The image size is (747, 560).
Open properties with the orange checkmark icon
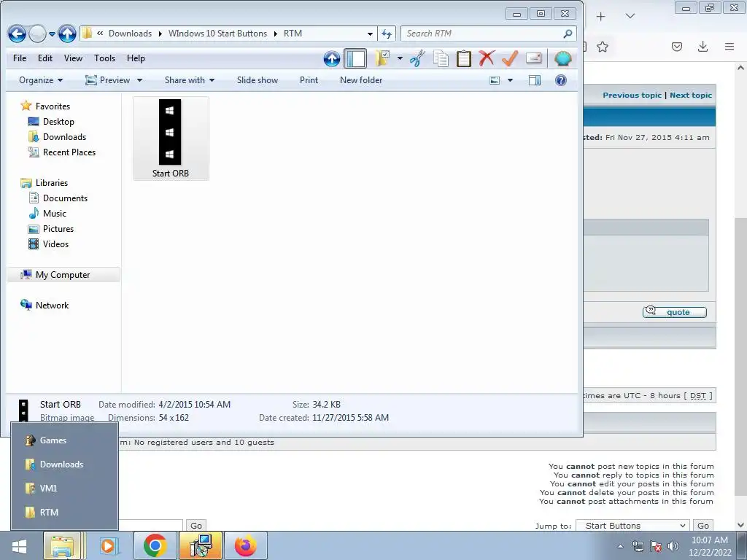510,58
